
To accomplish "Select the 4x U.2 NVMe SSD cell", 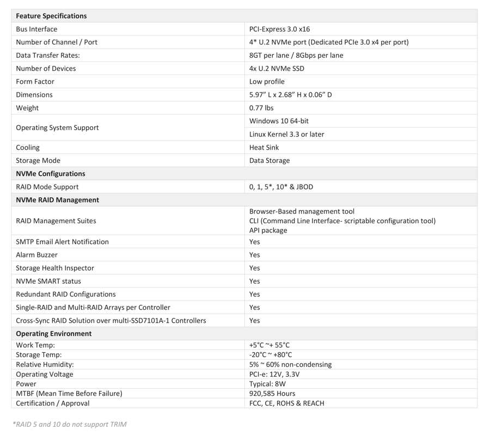I will [277, 69].
